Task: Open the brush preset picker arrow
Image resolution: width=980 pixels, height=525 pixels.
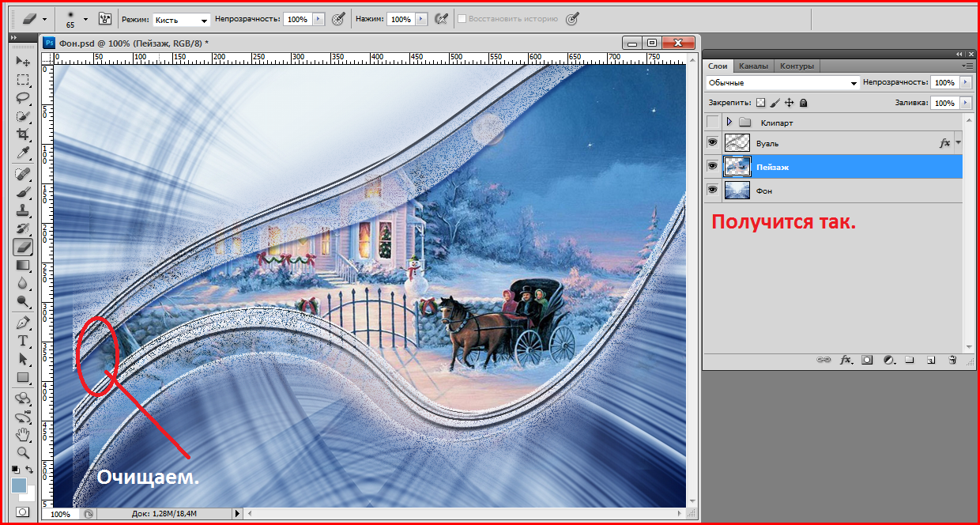Action: click(x=85, y=18)
